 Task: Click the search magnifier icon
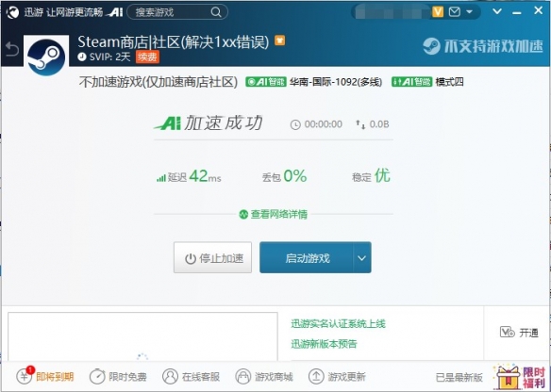216,12
